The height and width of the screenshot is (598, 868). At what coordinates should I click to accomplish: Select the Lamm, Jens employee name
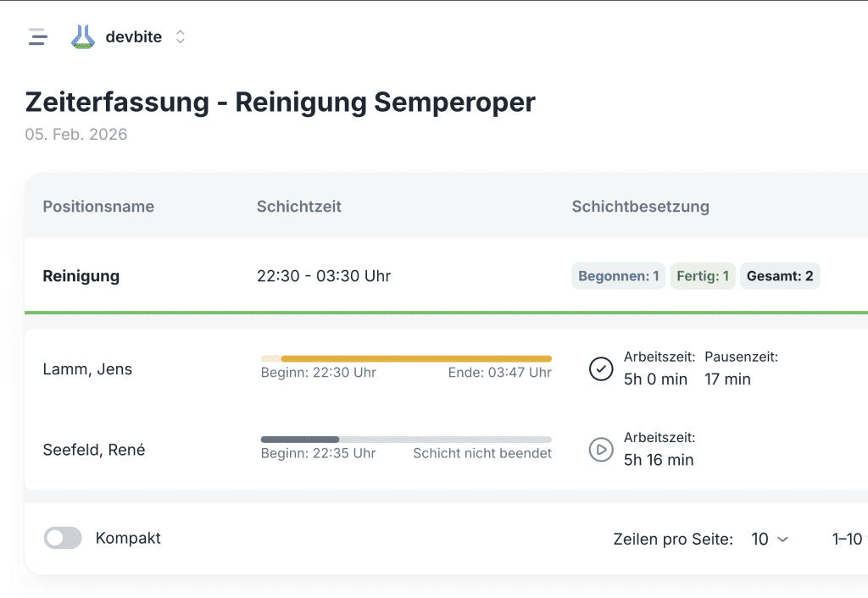(87, 369)
